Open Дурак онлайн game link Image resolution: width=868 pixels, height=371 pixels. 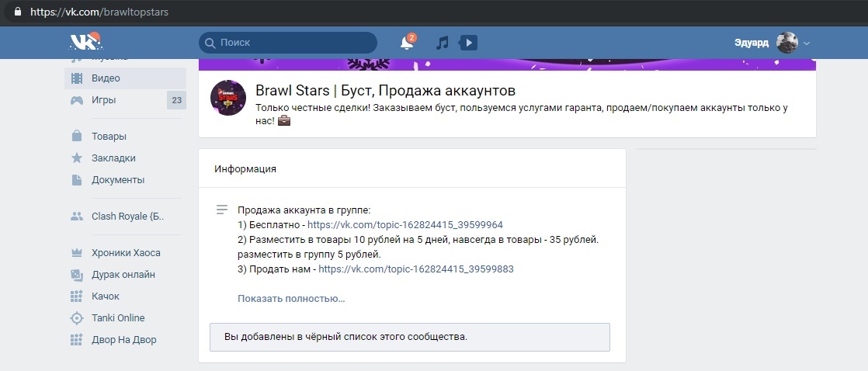point(123,275)
